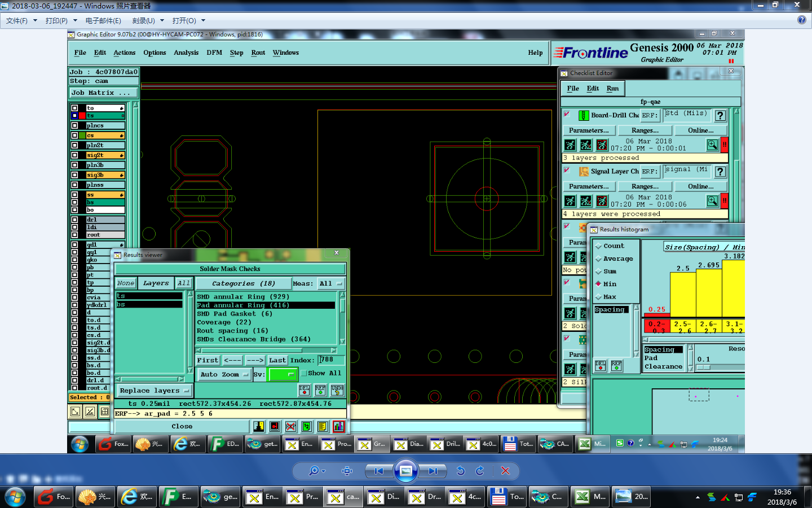Toggle the checkbox for layer sig2t
Image resolution: width=812 pixels, height=508 pixels.
74,155
